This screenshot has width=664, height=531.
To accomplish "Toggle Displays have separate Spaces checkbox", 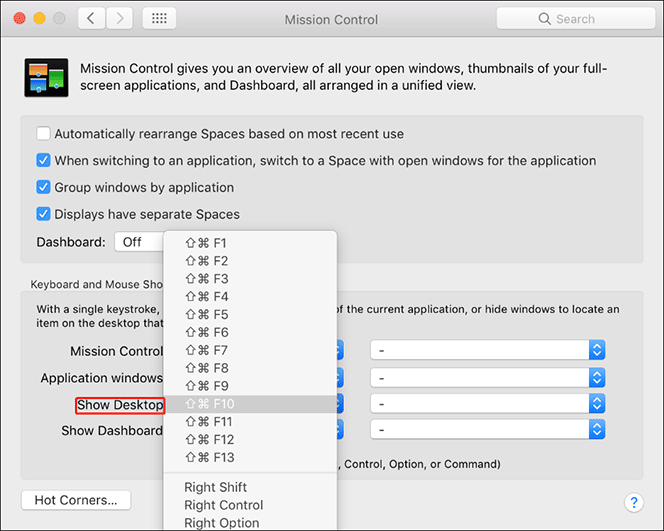I will click(43, 214).
